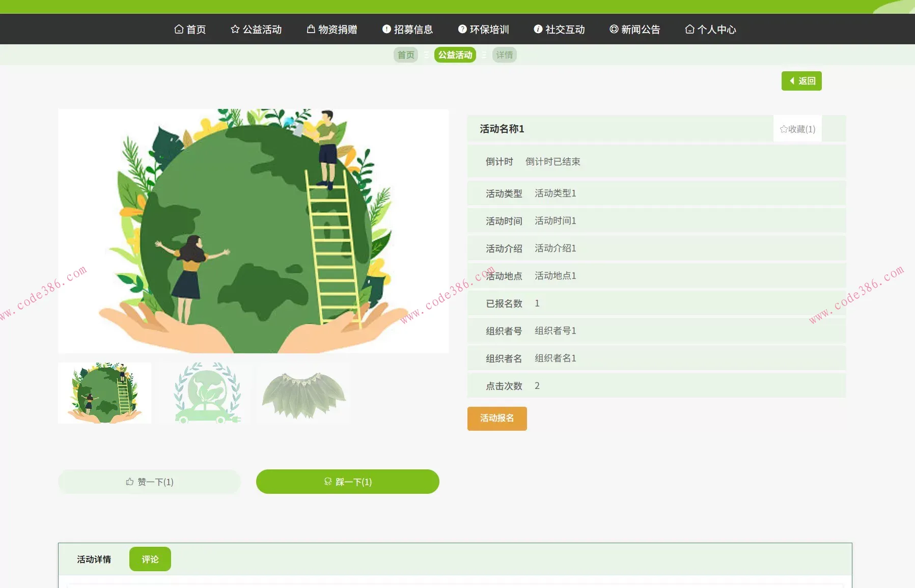Select the green car wreath thumbnail

204,393
